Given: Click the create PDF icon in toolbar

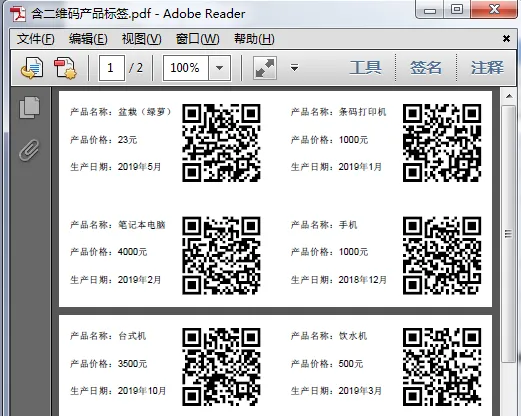Looking at the screenshot, I should (x=65, y=68).
